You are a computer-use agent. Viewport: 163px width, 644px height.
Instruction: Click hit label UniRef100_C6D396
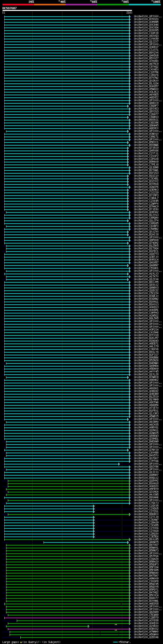click(x=146, y=123)
